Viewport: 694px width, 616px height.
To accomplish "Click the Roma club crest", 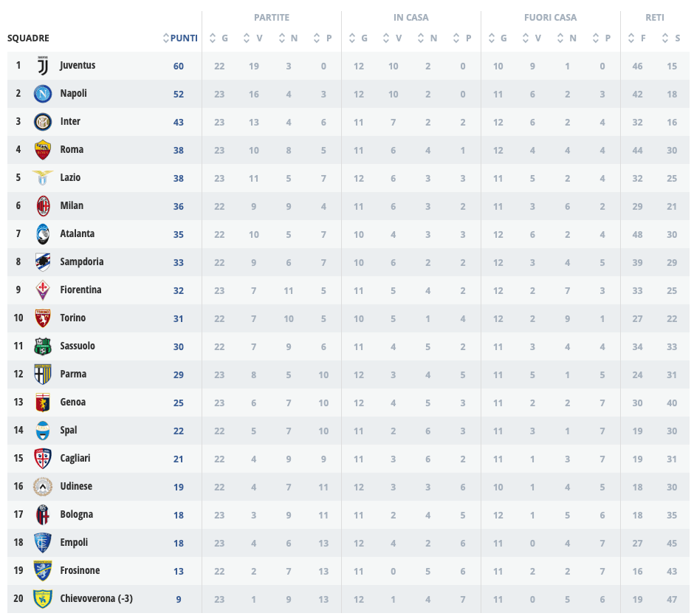I will pos(43,150).
